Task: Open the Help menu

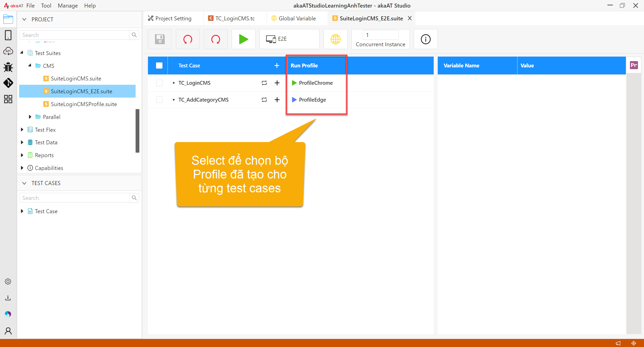Action: (90, 6)
